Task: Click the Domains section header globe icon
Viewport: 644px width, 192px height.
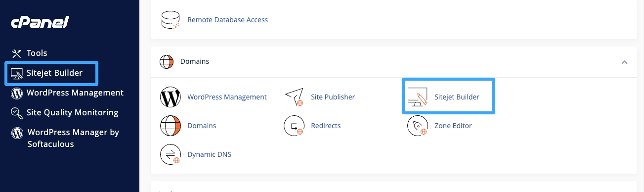Action: (x=167, y=62)
